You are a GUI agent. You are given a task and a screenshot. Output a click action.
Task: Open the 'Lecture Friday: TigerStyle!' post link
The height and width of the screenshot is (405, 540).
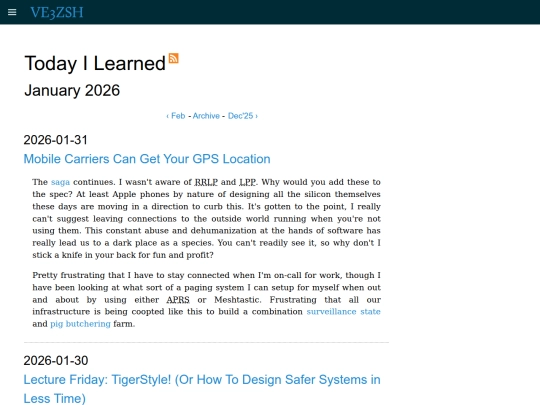click(x=202, y=389)
